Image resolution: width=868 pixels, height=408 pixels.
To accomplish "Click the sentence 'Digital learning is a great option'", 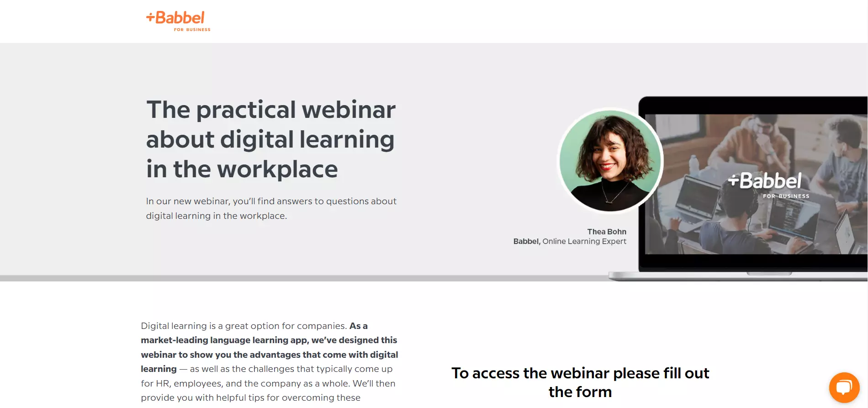I will (x=243, y=326).
